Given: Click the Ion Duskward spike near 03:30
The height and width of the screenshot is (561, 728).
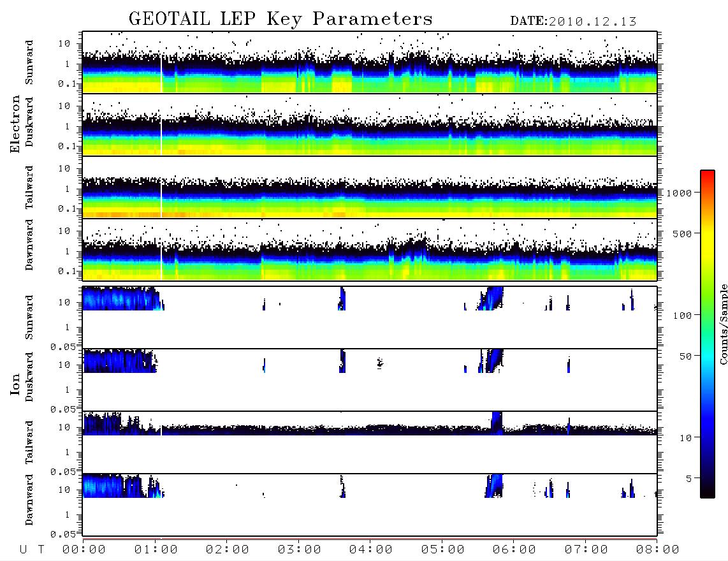Looking at the screenshot, I should 342,361.
